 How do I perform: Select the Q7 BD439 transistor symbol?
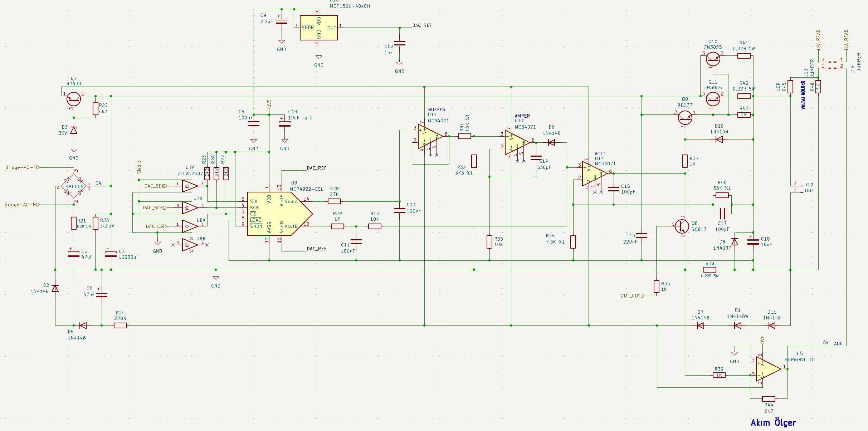(x=74, y=99)
